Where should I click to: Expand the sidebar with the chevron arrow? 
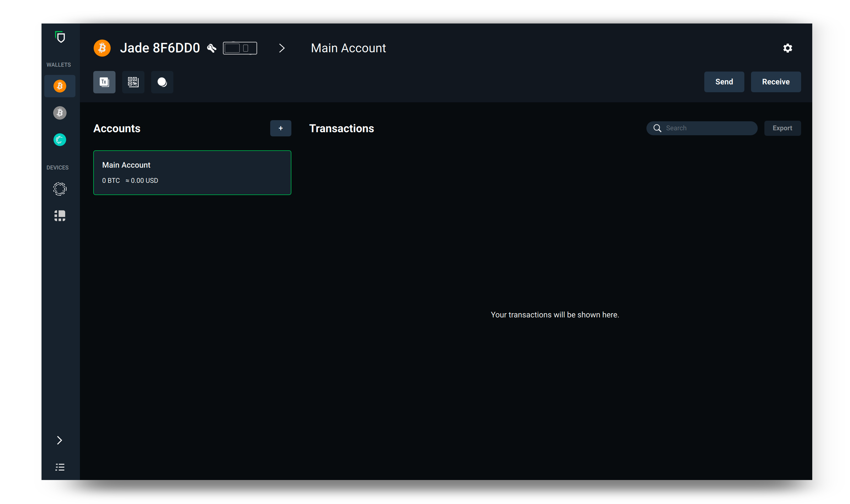coord(60,440)
